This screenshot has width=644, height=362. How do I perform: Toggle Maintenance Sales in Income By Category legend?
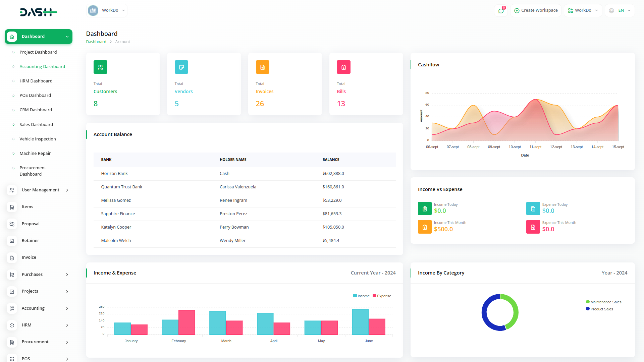(604, 302)
